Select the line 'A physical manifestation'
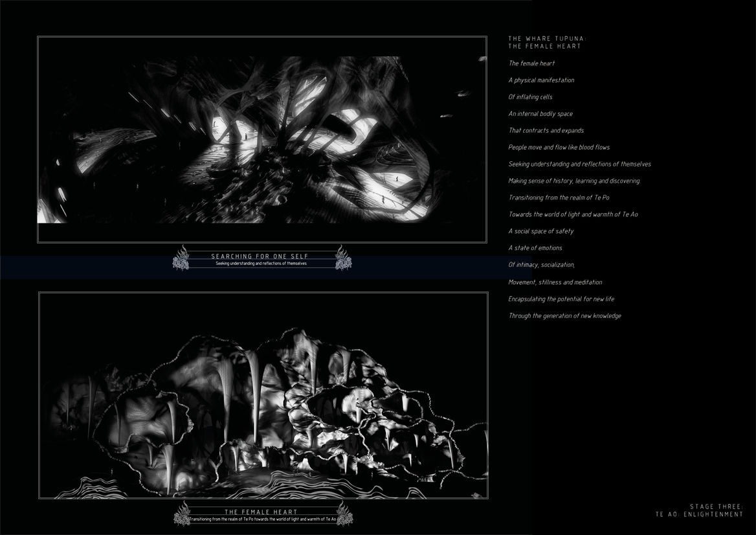Image resolution: width=756 pixels, height=535 pixels. pos(541,80)
